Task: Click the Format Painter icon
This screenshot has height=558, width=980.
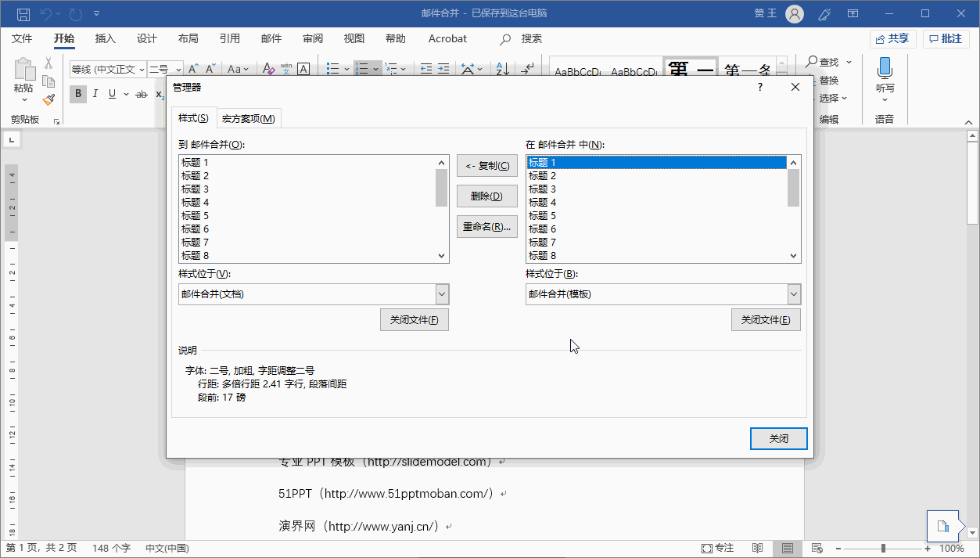Action: pos(47,99)
